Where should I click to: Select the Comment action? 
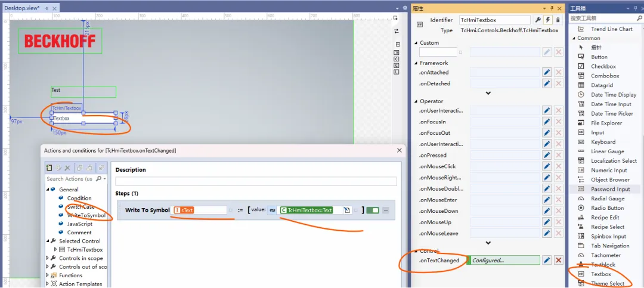pos(79,233)
